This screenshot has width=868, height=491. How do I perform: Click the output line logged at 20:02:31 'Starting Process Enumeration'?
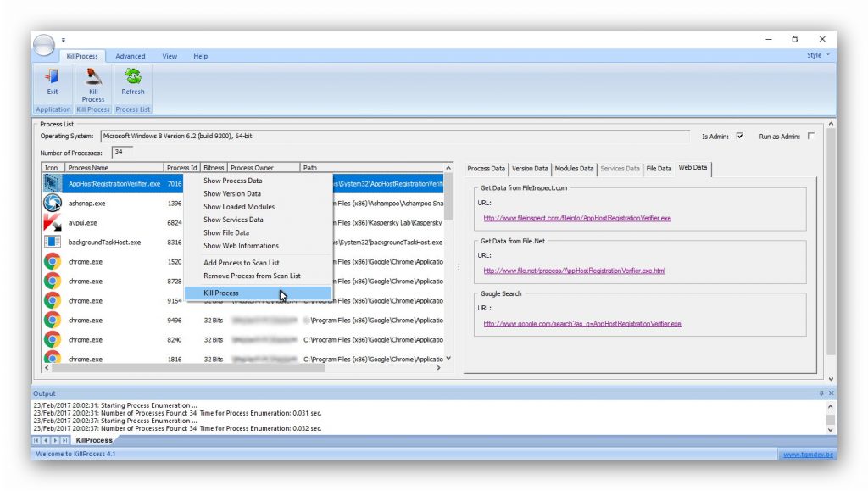pyautogui.click(x=115, y=405)
